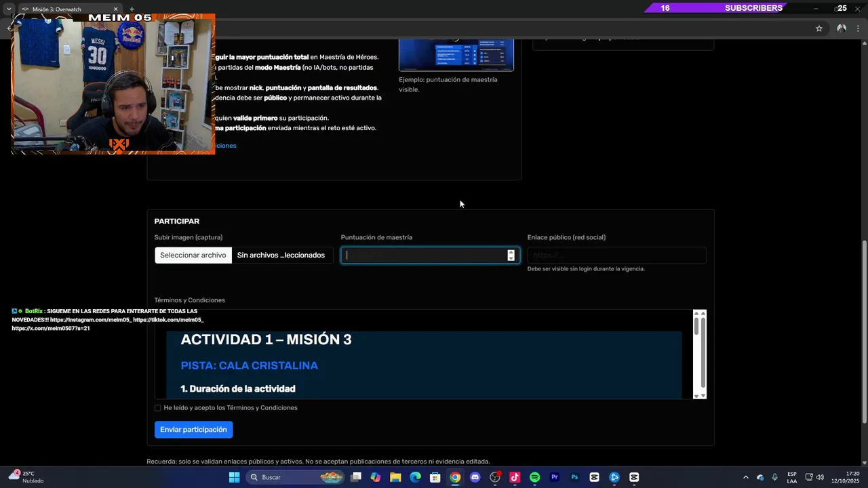Image resolution: width=868 pixels, height=488 pixels.
Task: Open the CapCut icon beside Photoshop in the taskbar
Action: 594,477
